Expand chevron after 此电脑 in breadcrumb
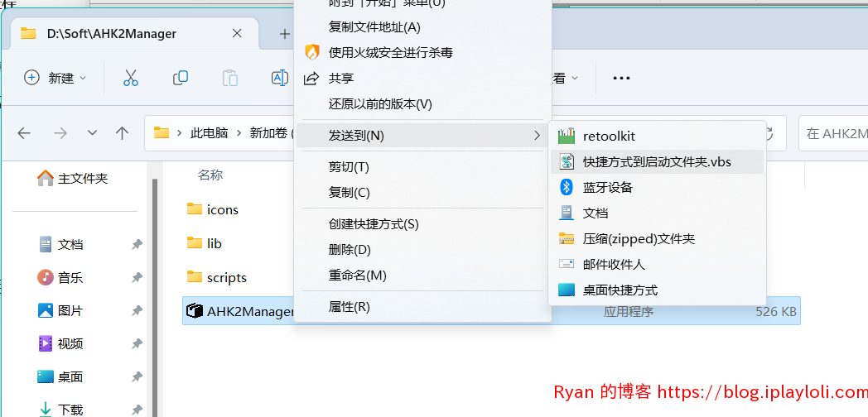Viewport: 868px width, 417px height. tap(239, 133)
